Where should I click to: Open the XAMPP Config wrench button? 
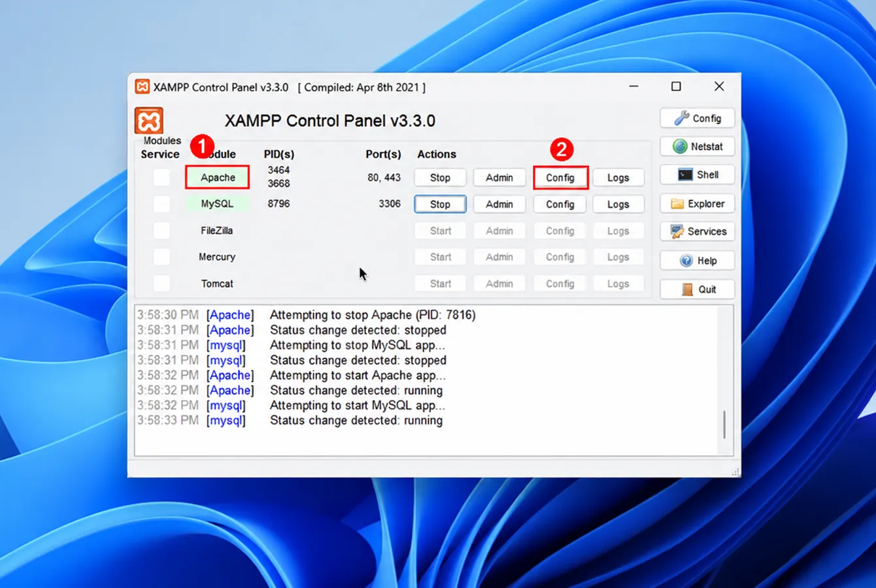(697, 118)
